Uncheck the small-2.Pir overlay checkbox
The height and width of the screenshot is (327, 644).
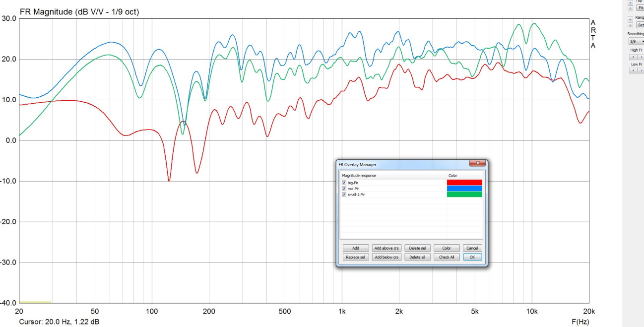pos(344,195)
